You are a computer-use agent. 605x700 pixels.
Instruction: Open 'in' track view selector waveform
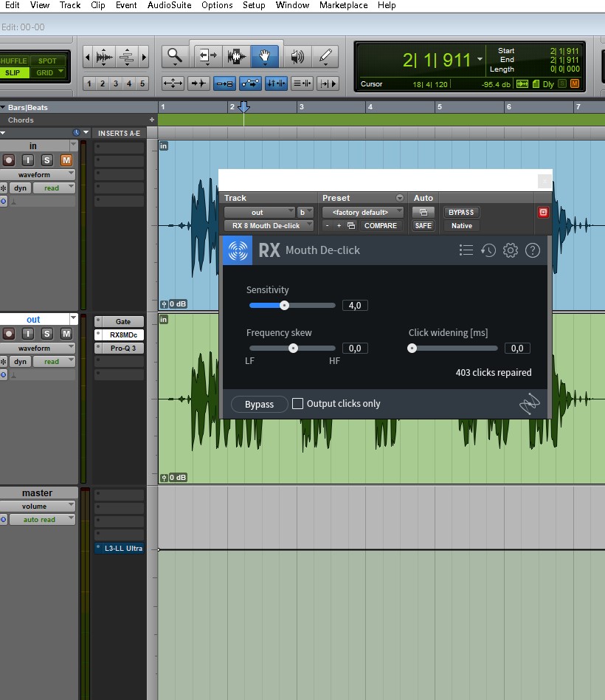click(38, 174)
